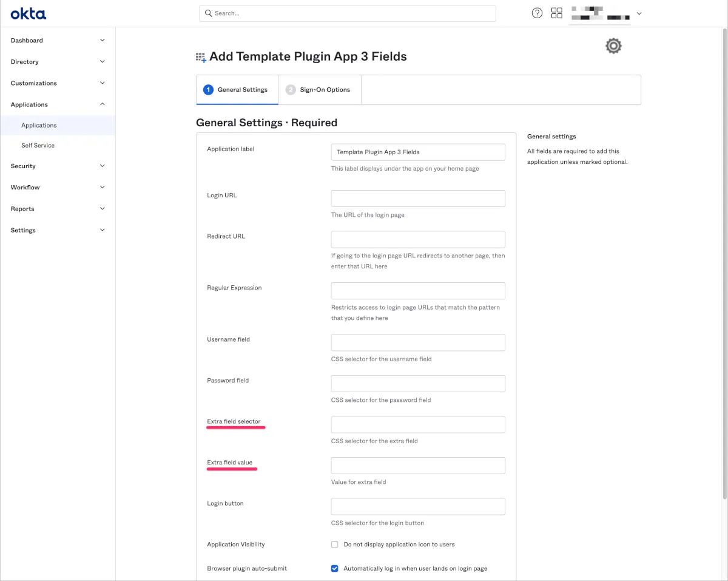Image resolution: width=728 pixels, height=581 pixels.
Task: Click the template app icon beside title
Action: point(201,57)
